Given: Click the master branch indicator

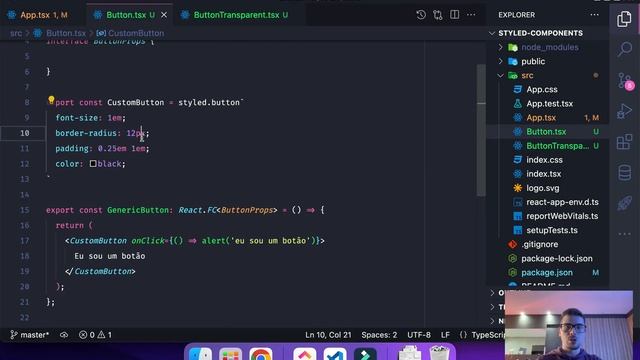Looking at the screenshot, I should coord(29,335).
